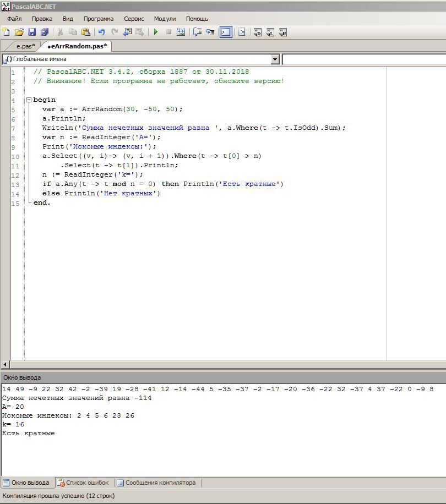
Task: Click the New file icon in toolbar
Action: [6, 32]
